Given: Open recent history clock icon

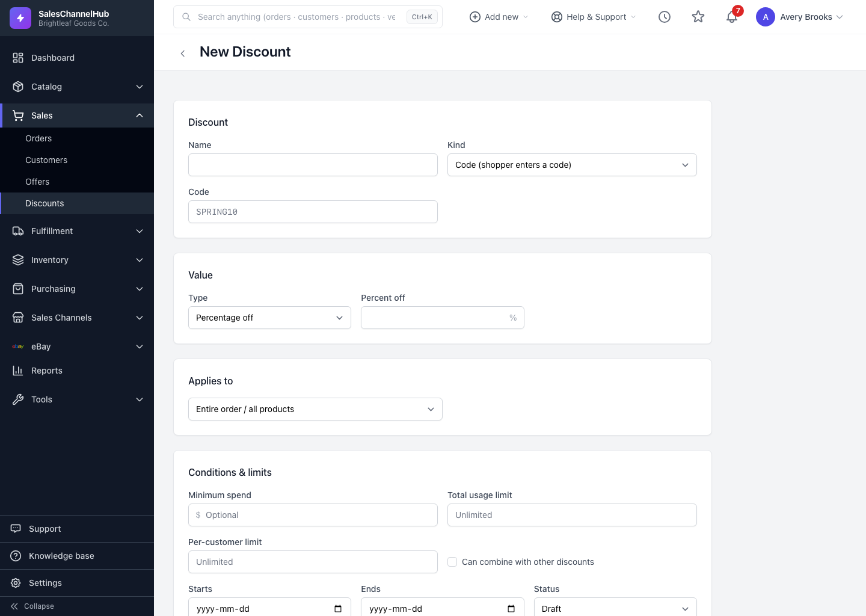Looking at the screenshot, I should 665,17.
